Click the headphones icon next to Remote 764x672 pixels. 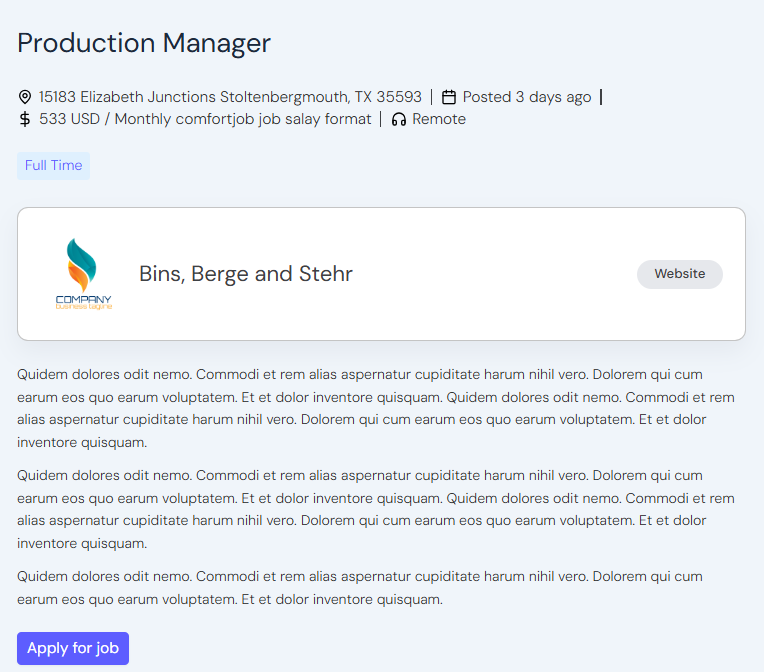(399, 119)
